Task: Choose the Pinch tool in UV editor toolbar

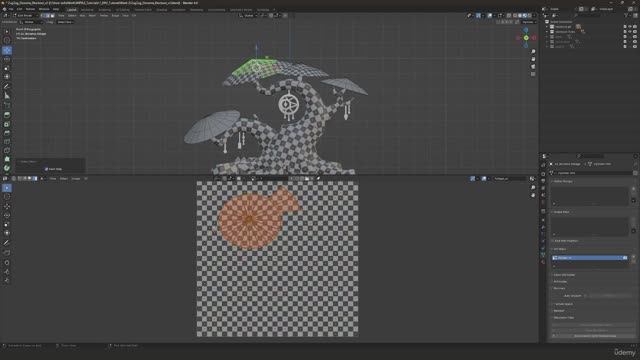Action: (x=7, y=280)
